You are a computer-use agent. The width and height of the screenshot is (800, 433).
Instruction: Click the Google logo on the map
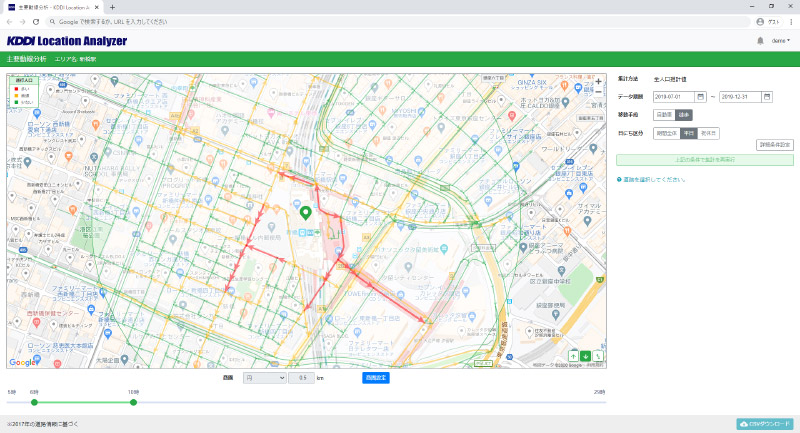pos(22,362)
